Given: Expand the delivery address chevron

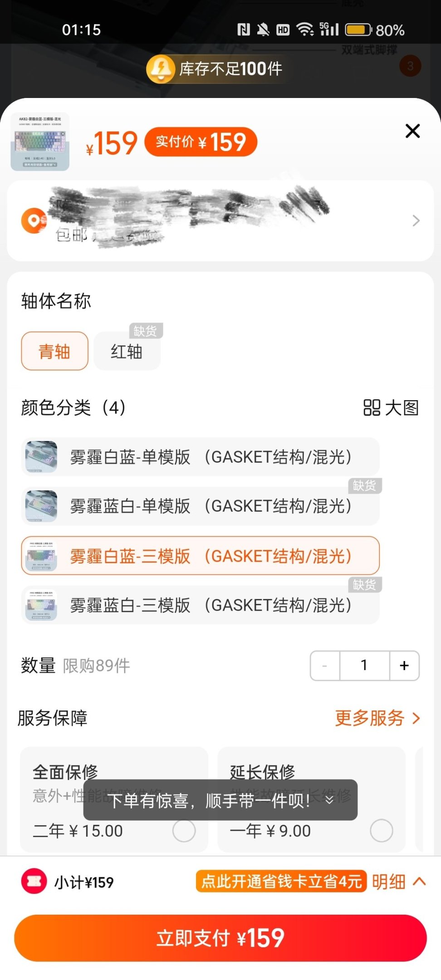Looking at the screenshot, I should [416, 221].
